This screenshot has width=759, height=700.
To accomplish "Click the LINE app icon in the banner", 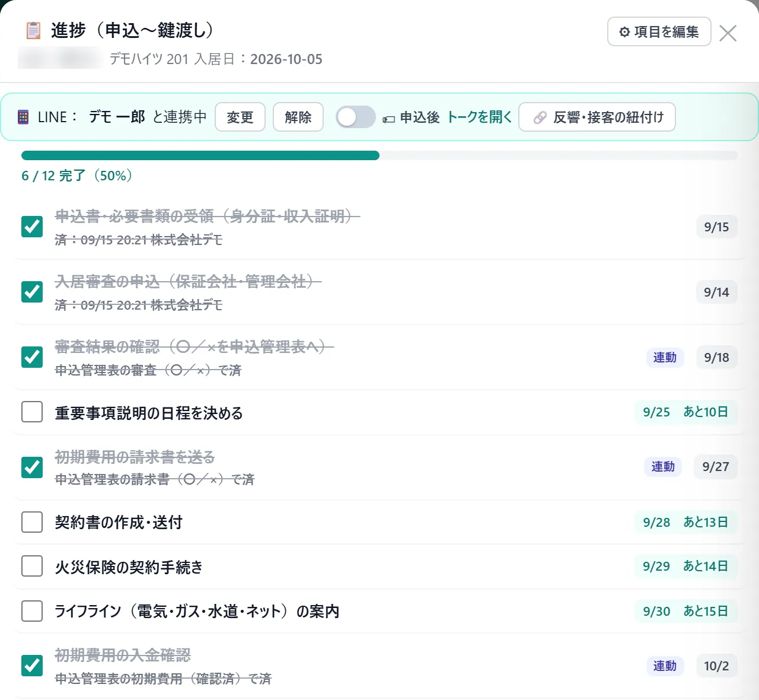I will click(23, 117).
